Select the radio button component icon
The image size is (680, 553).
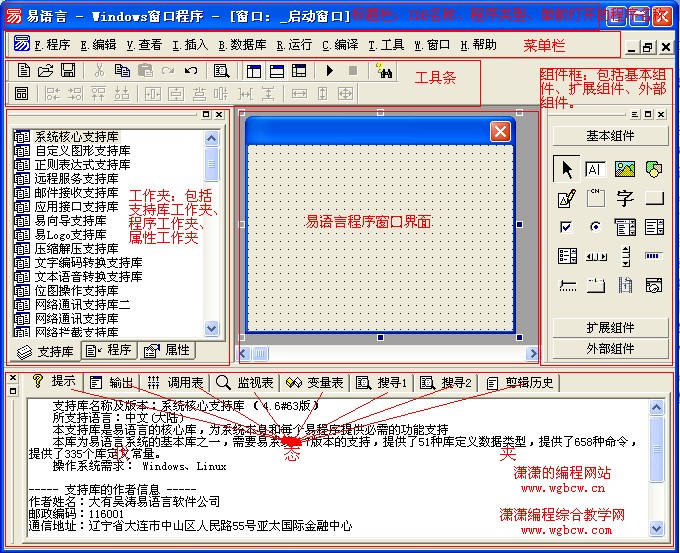click(x=596, y=227)
